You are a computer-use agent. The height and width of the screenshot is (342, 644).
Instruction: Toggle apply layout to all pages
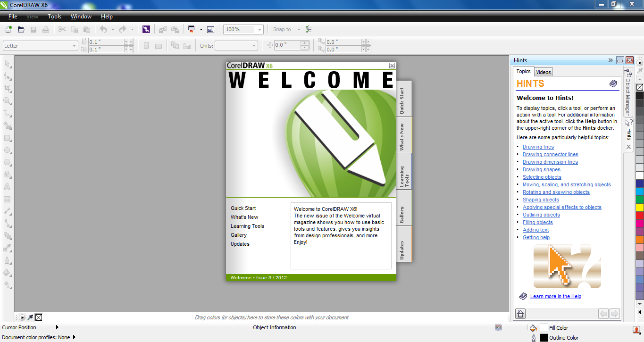pyautogui.click(x=175, y=46)
